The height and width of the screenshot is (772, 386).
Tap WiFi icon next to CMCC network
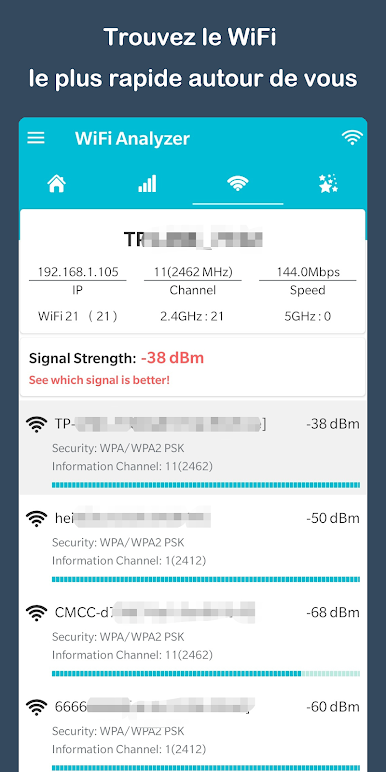point(36,612)
